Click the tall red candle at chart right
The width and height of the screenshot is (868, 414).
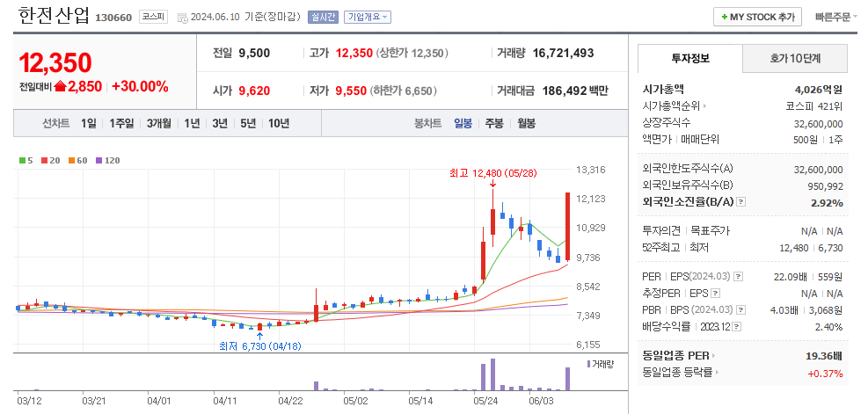[567, 226]
